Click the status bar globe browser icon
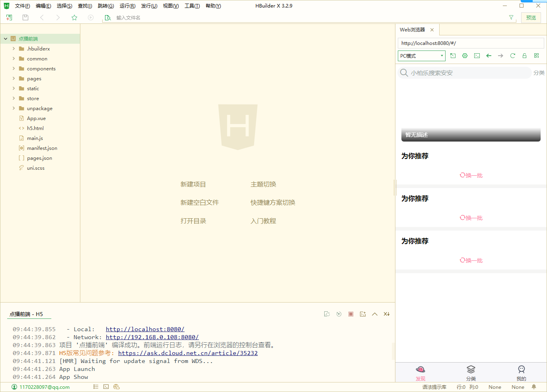The height and width of the screenshot is (392, 547). 117,387
